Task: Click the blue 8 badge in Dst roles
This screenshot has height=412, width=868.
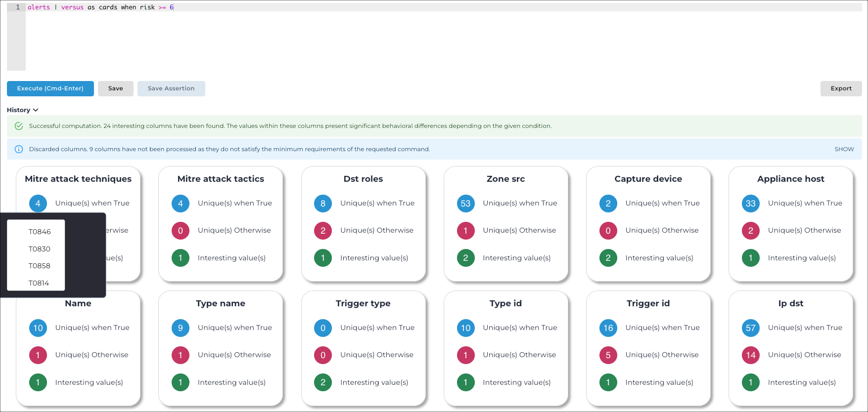Action: [323, 204]
